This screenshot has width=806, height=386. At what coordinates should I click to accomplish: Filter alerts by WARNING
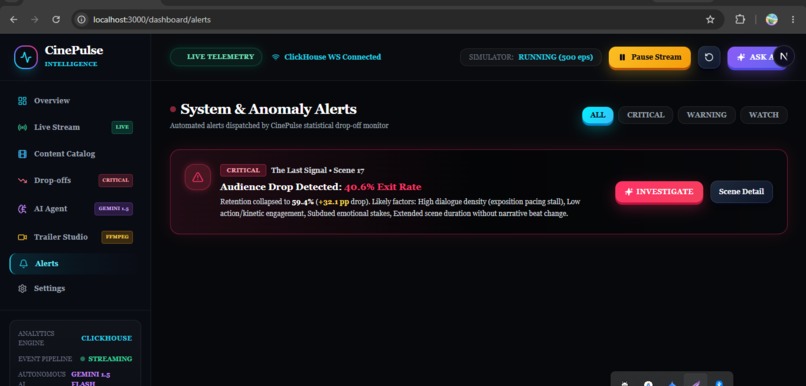707,115
